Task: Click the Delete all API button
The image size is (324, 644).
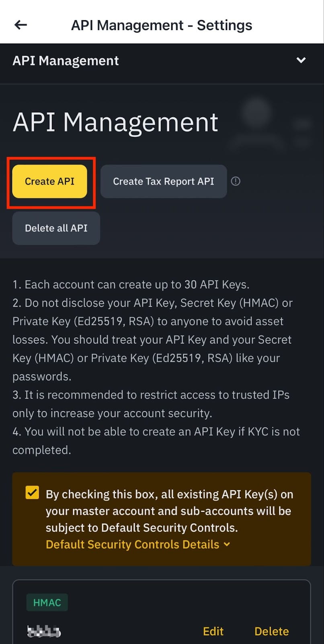Action: point(56,228)
